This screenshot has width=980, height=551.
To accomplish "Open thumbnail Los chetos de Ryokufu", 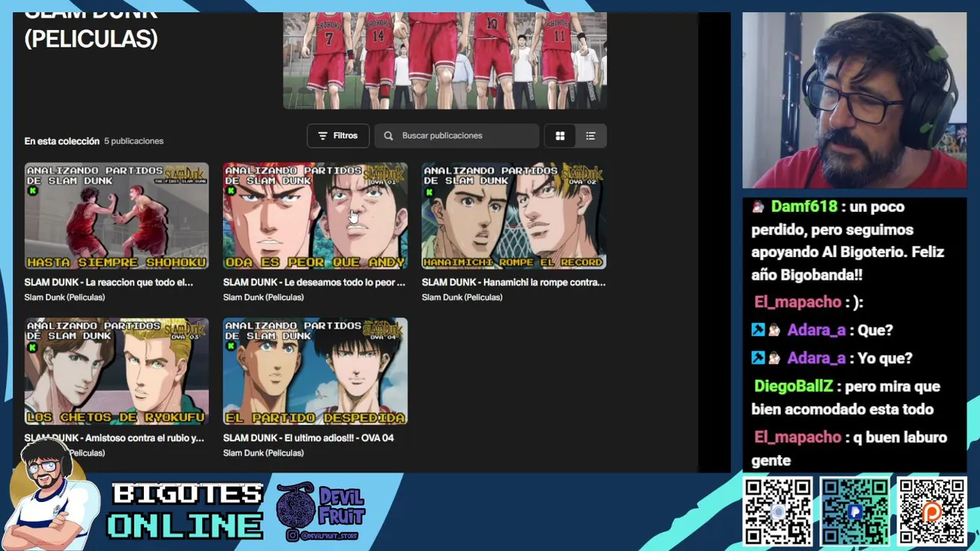I will [116, 371].
